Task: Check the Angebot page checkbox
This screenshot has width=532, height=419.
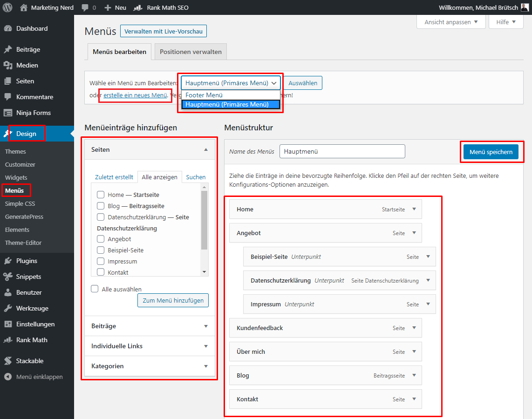Action: click(101, 239)
